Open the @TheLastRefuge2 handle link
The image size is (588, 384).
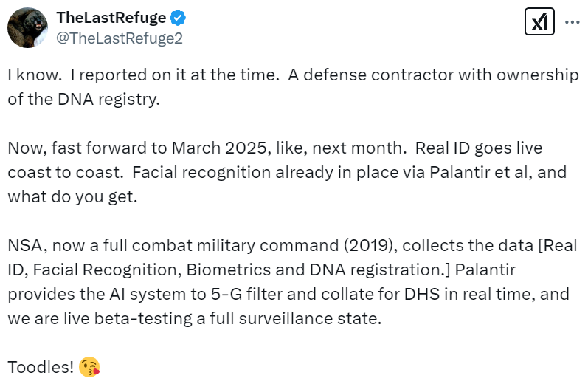click(120, 38)
